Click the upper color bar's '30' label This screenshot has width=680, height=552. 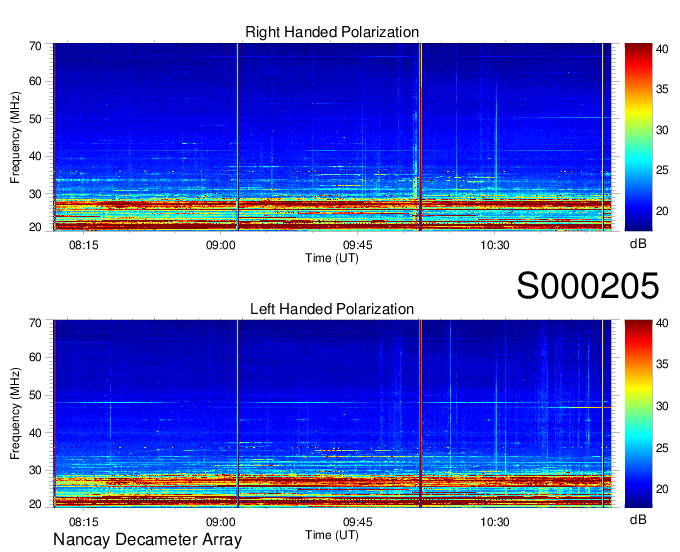click(x=662, y=130)
